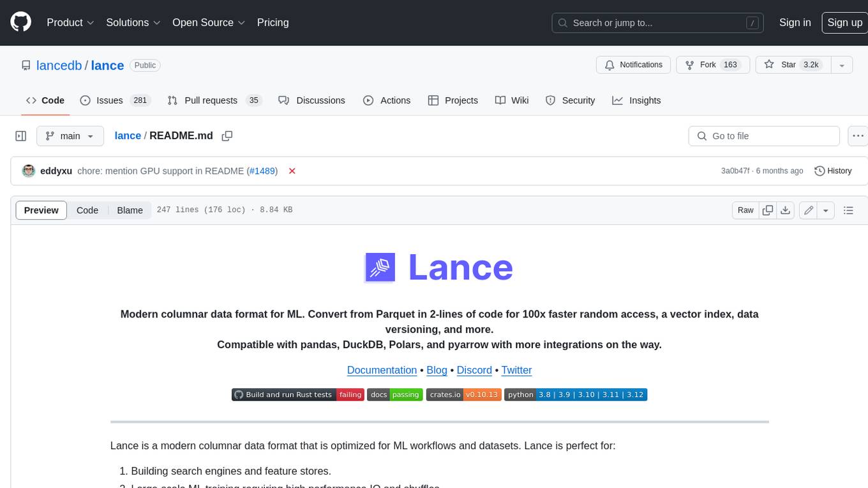Image resolution: width=868 pixels, height=488 pixels.
Task: Open the crates.io version badge
Action: pyautogui.click(x=464, y=395)
